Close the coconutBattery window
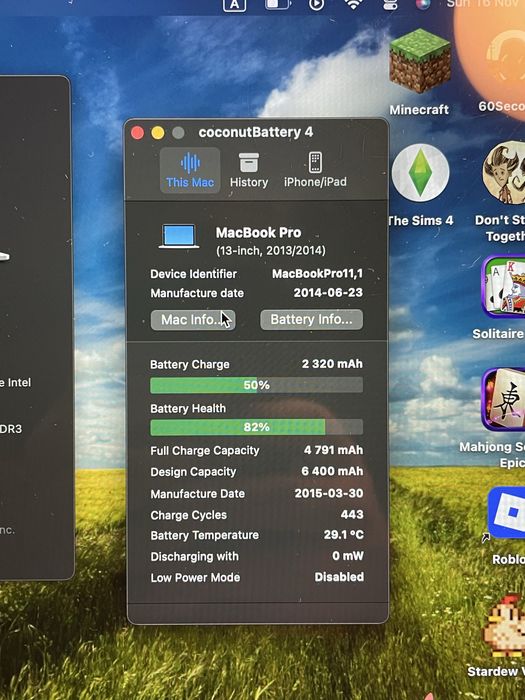Screen dimensions: 525x700 [x=138, y=133]
